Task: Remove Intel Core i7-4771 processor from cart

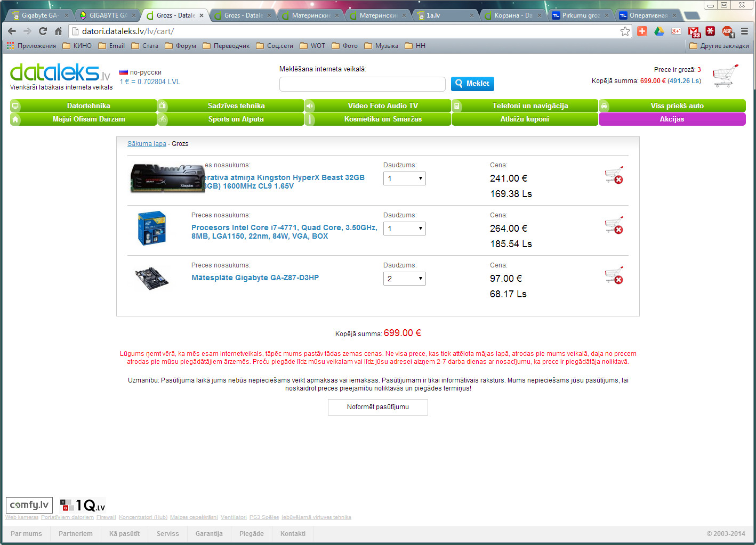Action: pos(614,225)
